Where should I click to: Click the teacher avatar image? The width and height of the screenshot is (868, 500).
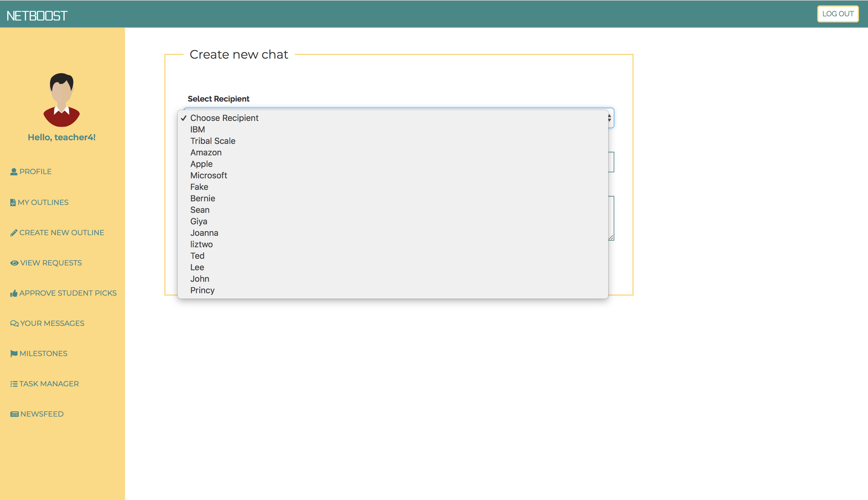coord(62,100)
